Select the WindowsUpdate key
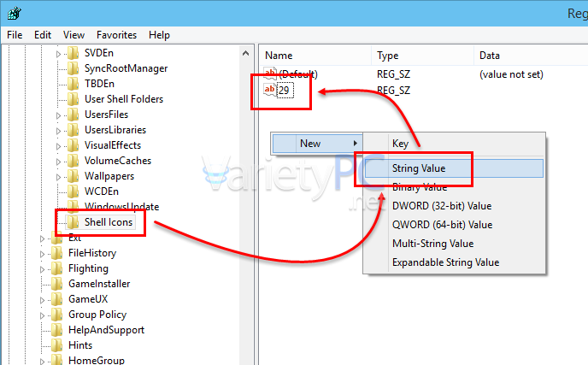The width and height of the screenshot is (588, 365). click(121, 206)
